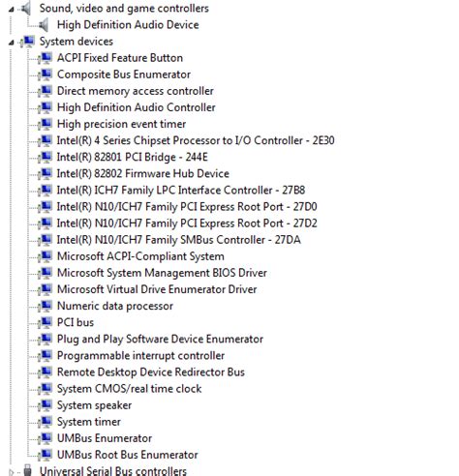Click the icon beside System speaker
Viewport: 459px width, 476px height.
pos(45,405)
